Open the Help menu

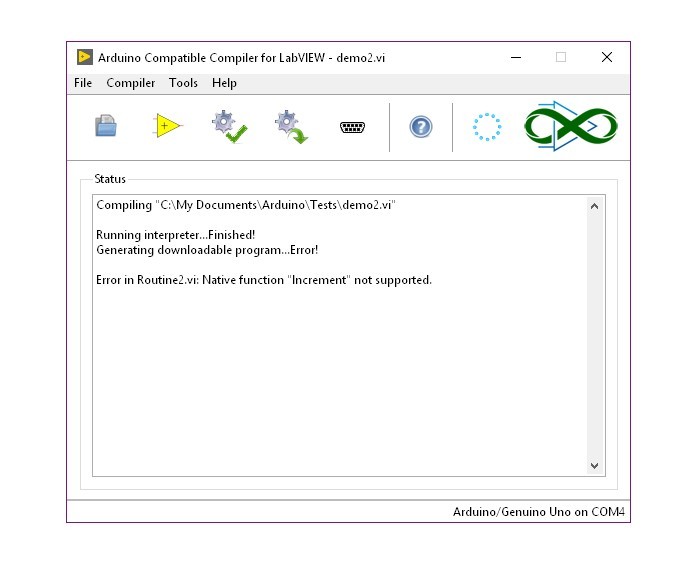[224, 83]
